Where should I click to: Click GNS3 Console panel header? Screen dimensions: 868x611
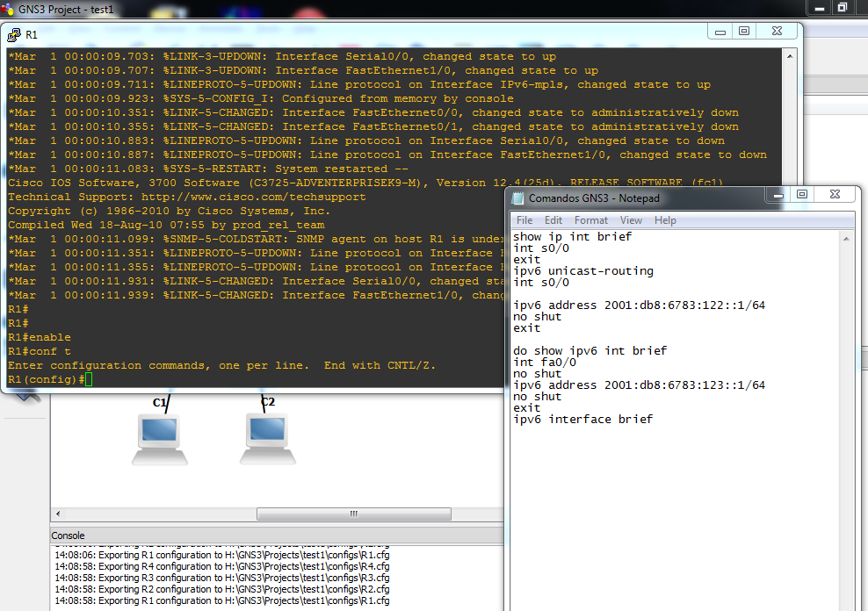(x=277, y=536)
